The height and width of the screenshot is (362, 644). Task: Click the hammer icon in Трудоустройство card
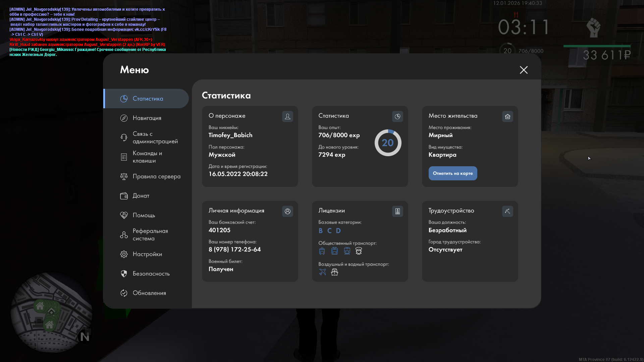(507, 211)
